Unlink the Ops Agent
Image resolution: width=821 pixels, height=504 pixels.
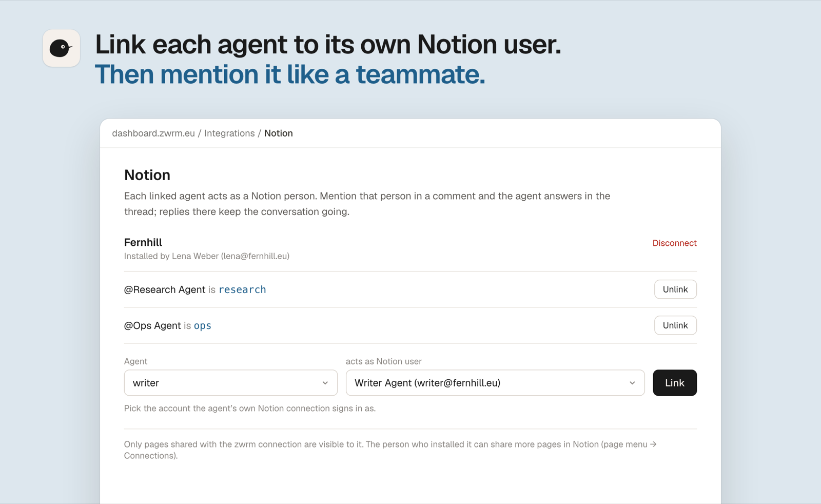click(x=675, y=325)
